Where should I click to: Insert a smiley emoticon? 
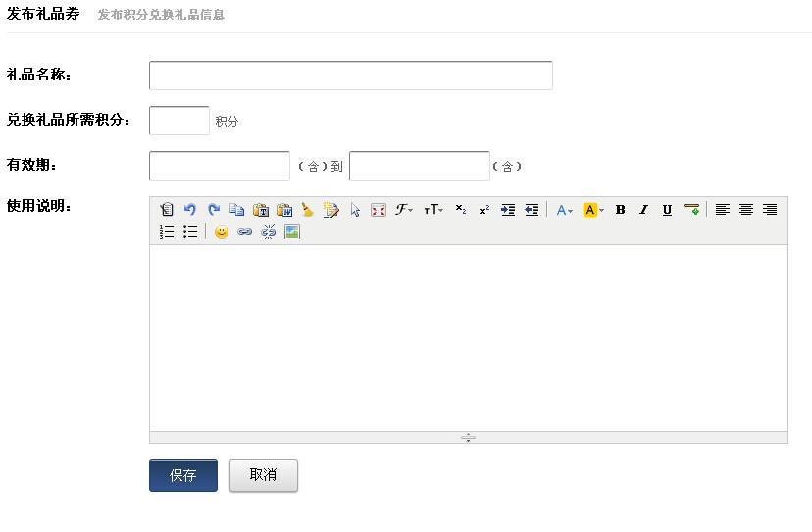pyautogui.click(x=222, y=232)
